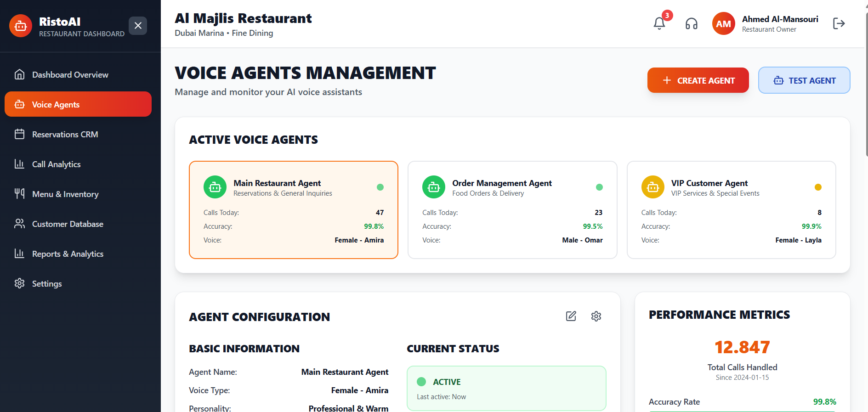Navigate to Menu & Inventory
This screenshot has height=412, width=868.
click(x=65, y=194)
